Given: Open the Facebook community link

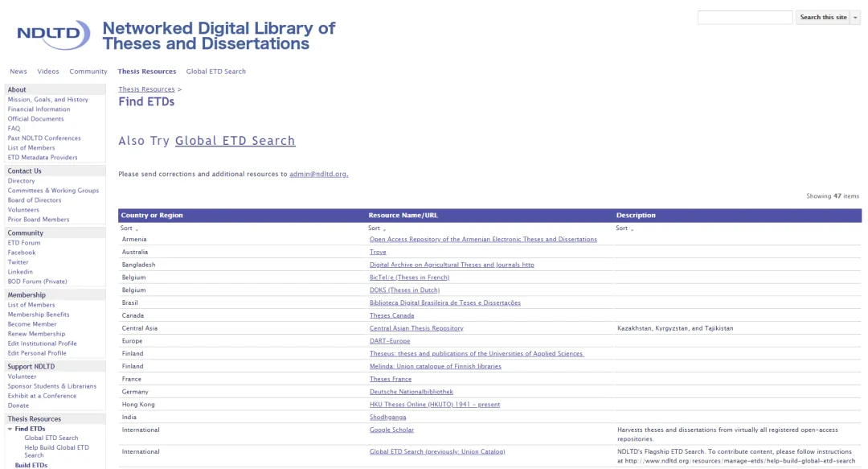Looking at the screenshot, I should (22, 253).
